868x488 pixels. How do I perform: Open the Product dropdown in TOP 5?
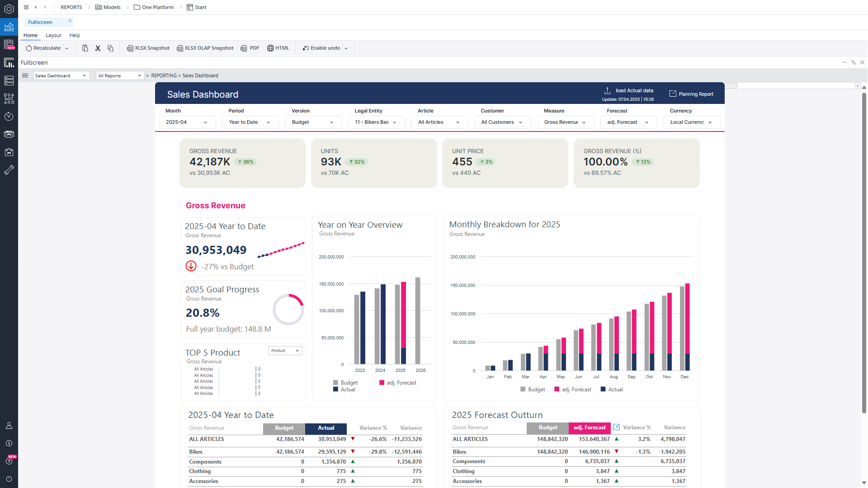(x=285, y=351)
